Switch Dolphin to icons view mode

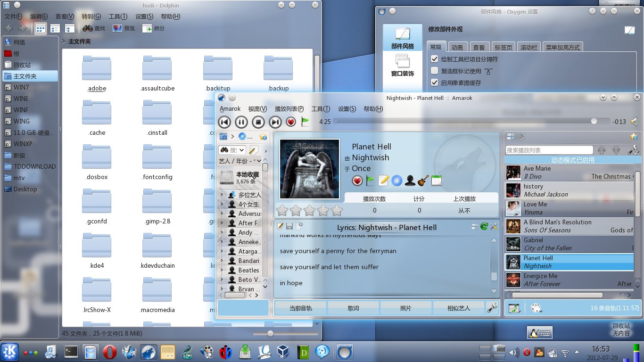[41, 28]
